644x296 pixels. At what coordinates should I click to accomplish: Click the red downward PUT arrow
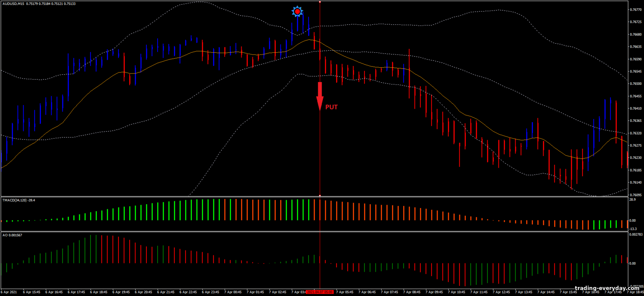point(320,96)
